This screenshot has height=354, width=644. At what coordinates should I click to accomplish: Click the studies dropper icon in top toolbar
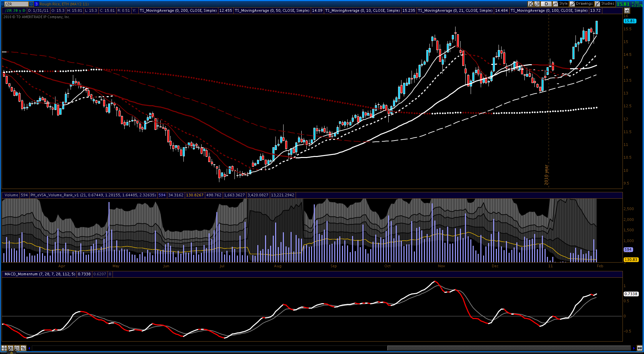(530, 4)
